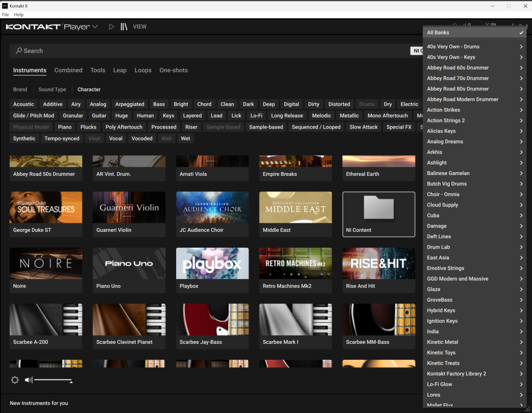Open the File menu
This screenshot has width=532, height=413.
[5, 14]
